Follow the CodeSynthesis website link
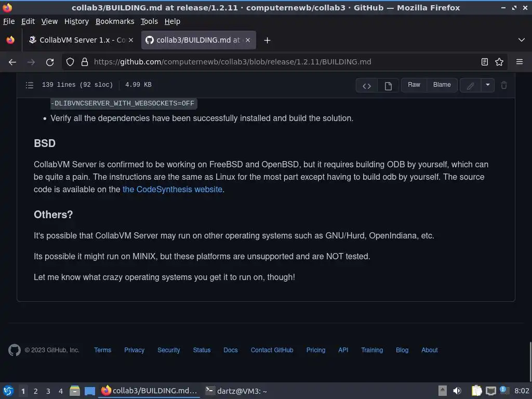This screenshot has height=399, width=532. [172, 189]
